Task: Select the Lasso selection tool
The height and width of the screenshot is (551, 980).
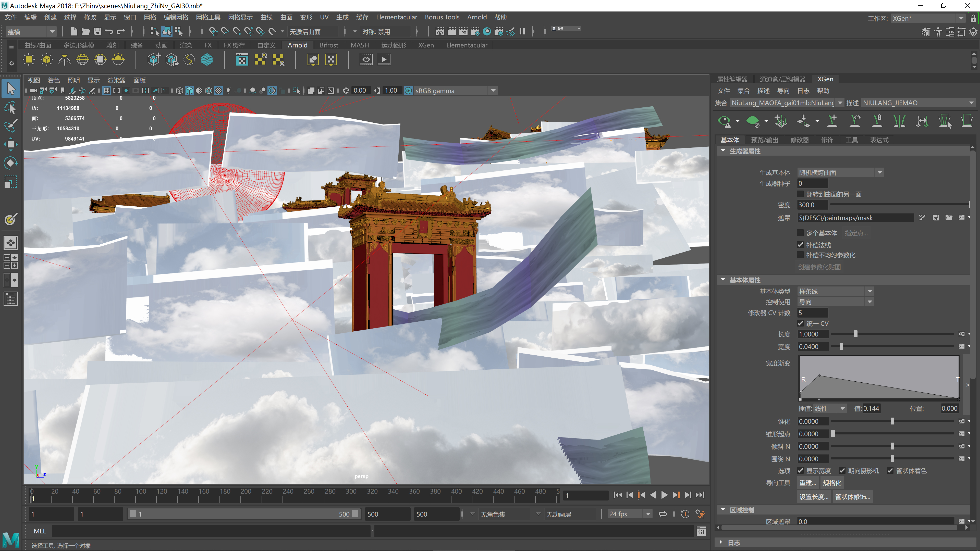Action: pyautogui.click(x=11, y=108)
